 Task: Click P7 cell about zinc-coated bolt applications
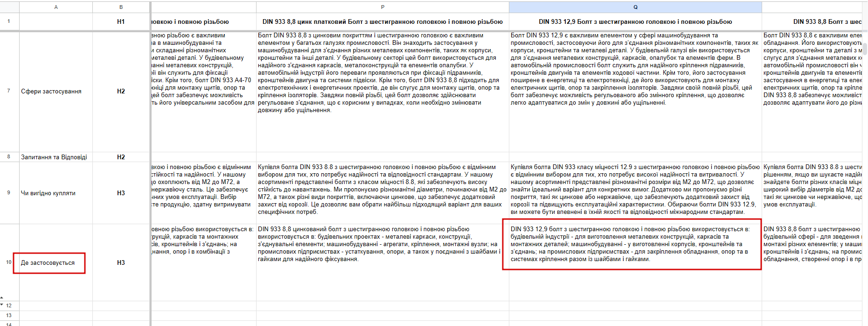point(382,92)
